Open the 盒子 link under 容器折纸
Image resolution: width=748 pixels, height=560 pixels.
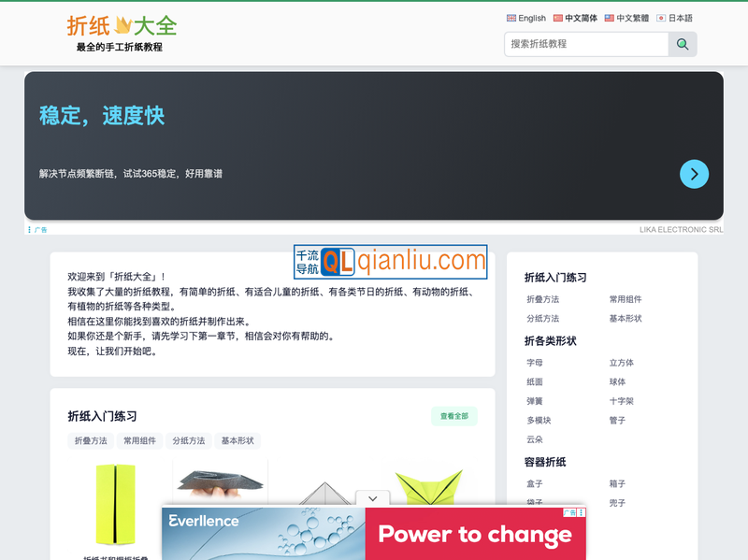pyautogui.click(x=533, y=484)
